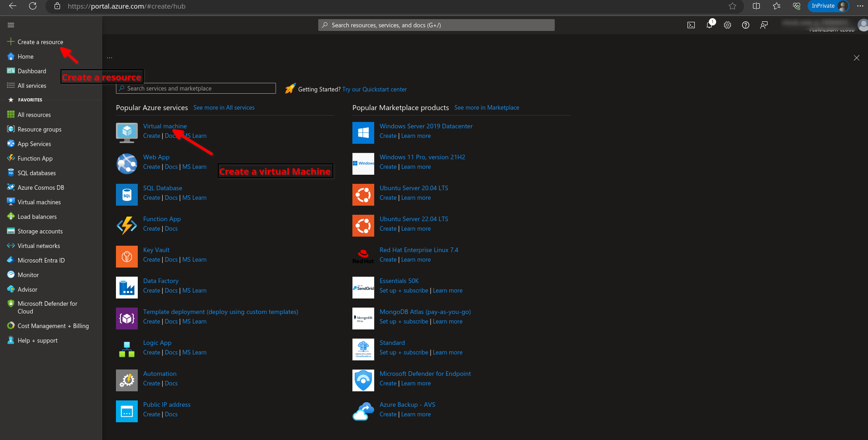Select Virtual machines in the sidebar
This screenshot has width=868, height=440.
[x=39, y=202]
